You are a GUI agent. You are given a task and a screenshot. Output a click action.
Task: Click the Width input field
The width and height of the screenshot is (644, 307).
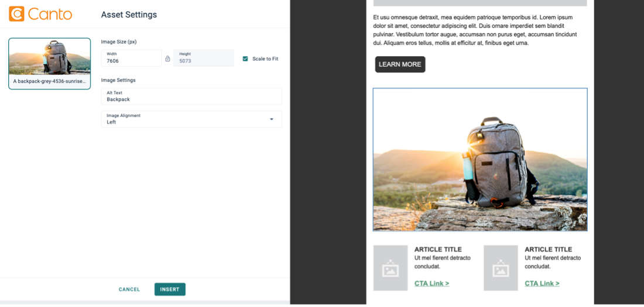point(131,58)
